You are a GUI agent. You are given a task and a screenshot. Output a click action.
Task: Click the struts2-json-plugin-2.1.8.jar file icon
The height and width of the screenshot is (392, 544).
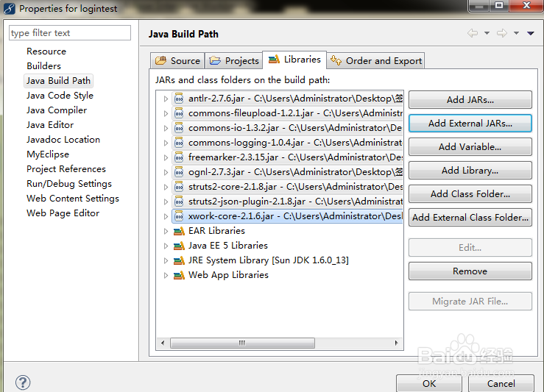tap(179, 202)
